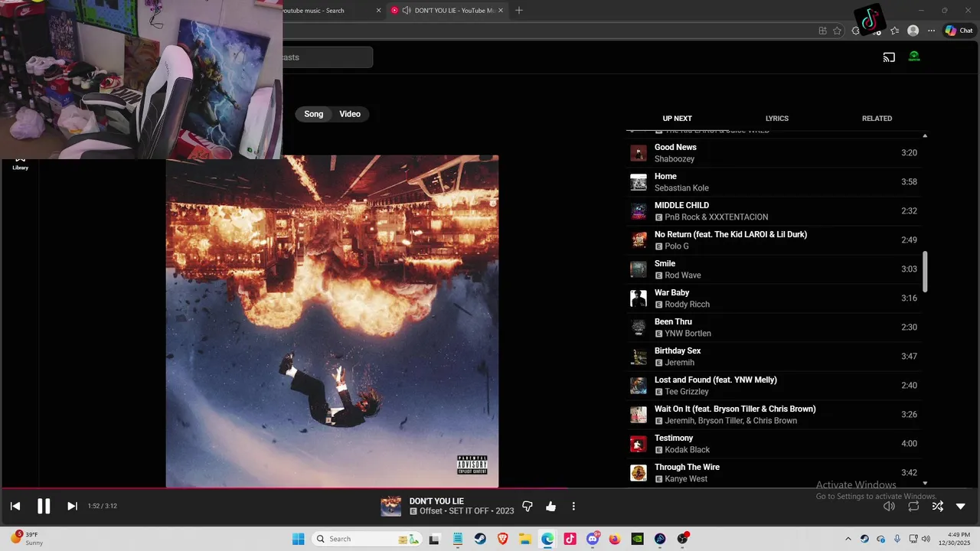Play Smile by Rod Wave
Image resolution: width=980 pixels, height=551 pixels.
coord(773,269)
